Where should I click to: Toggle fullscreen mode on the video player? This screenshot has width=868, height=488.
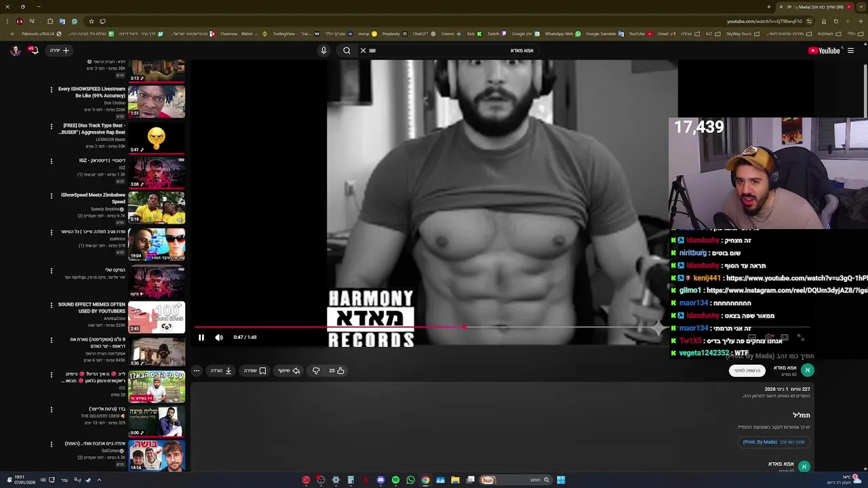[801, 338]
